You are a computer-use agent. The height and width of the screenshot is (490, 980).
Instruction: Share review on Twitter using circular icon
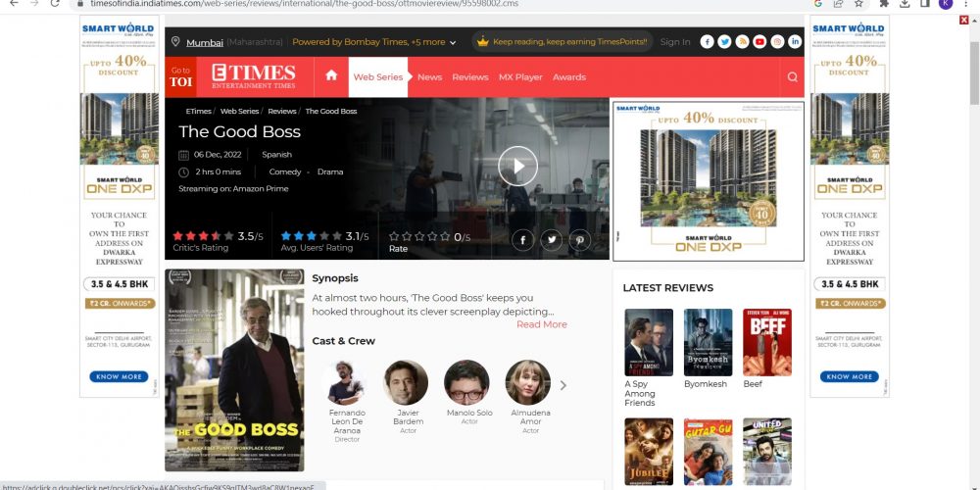click(x=551, y=240)
